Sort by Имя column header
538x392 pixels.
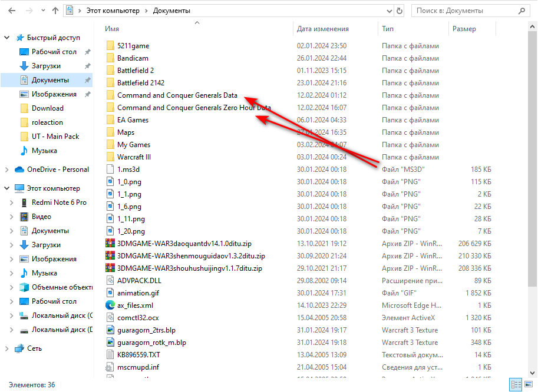point(112,29)
